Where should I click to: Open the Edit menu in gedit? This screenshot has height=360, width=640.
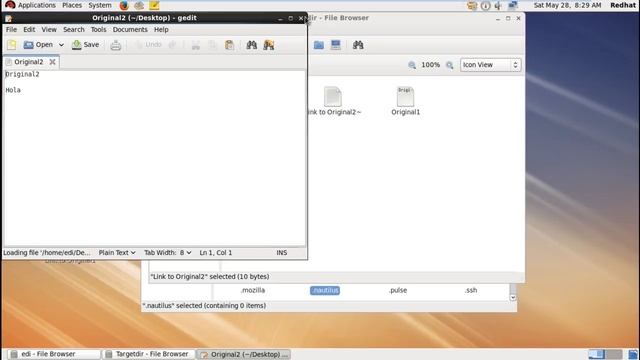(x=29, y=29)
